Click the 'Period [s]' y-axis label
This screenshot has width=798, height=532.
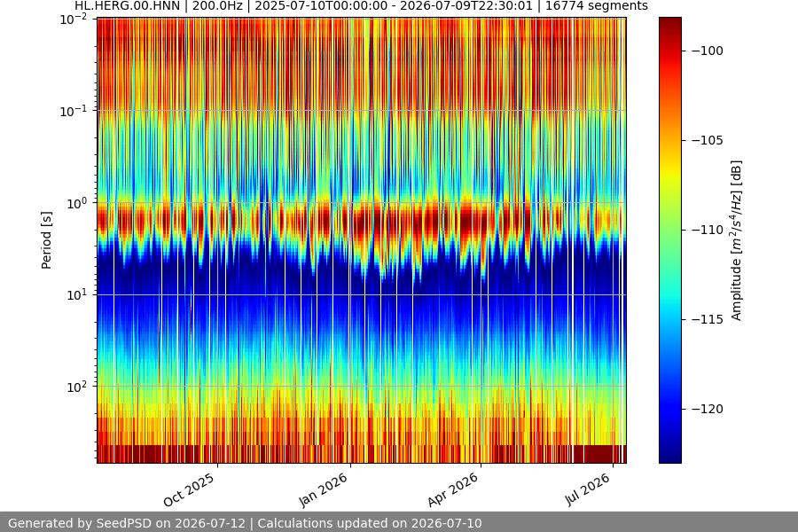click(46, 240)
